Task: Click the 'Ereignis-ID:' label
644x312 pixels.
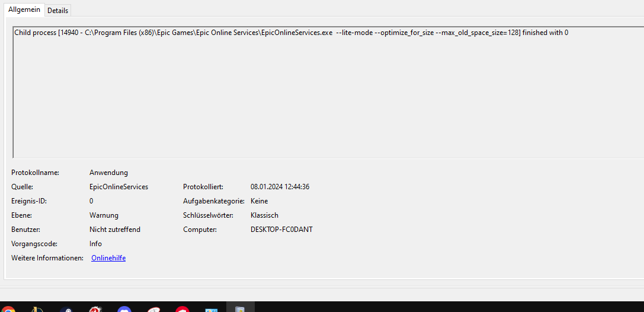Action: click(29, 201)
